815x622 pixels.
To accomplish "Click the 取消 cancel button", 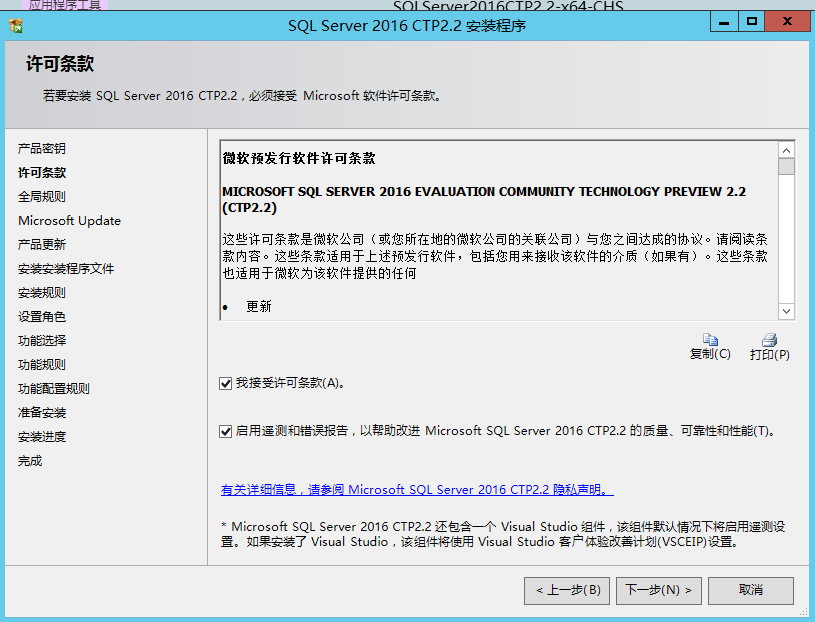I will 751,590.
